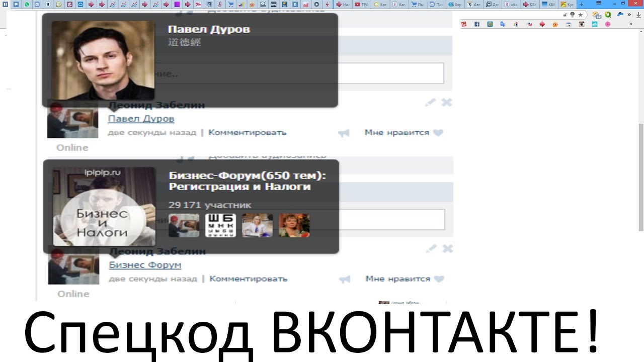Image resolution: width=644 pixels, height=362 pixels.
Task: Open the "ШБ МНК" eye-chart member thumbnail
Action: click(220, 225)
